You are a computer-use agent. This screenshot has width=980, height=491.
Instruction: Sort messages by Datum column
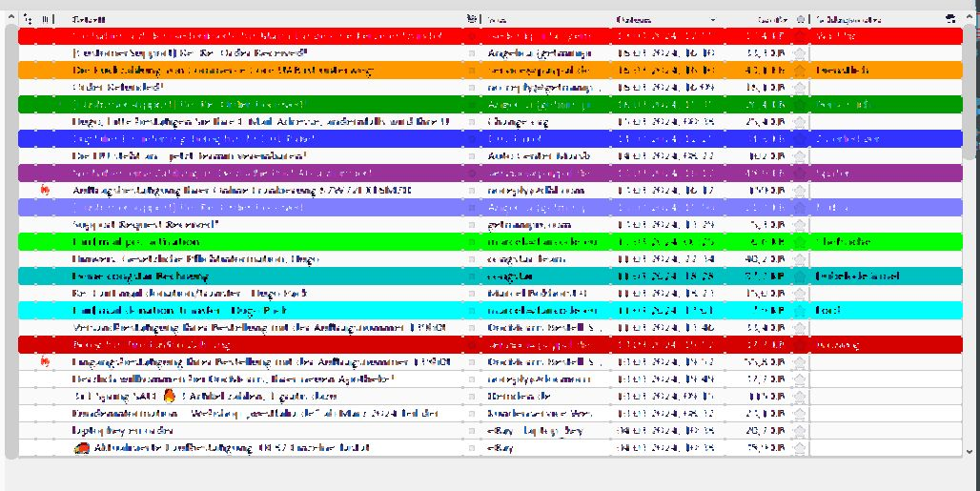coord(633,20)
